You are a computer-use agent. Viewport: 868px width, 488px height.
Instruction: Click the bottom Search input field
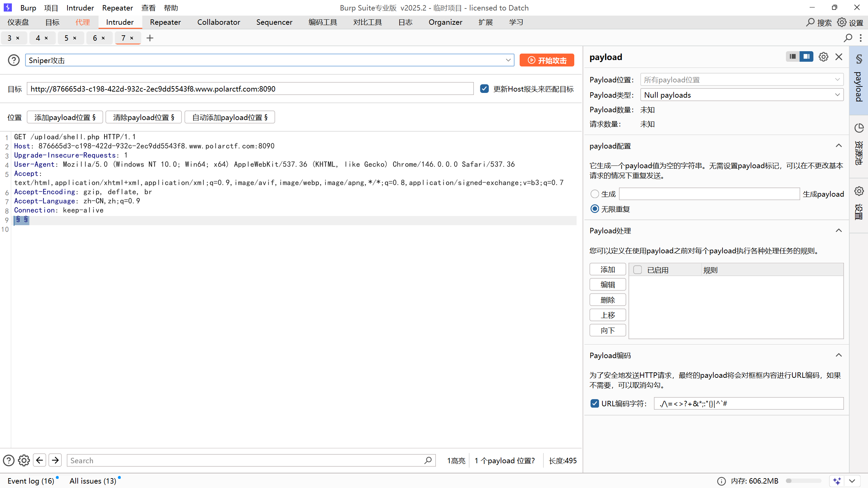246,460
